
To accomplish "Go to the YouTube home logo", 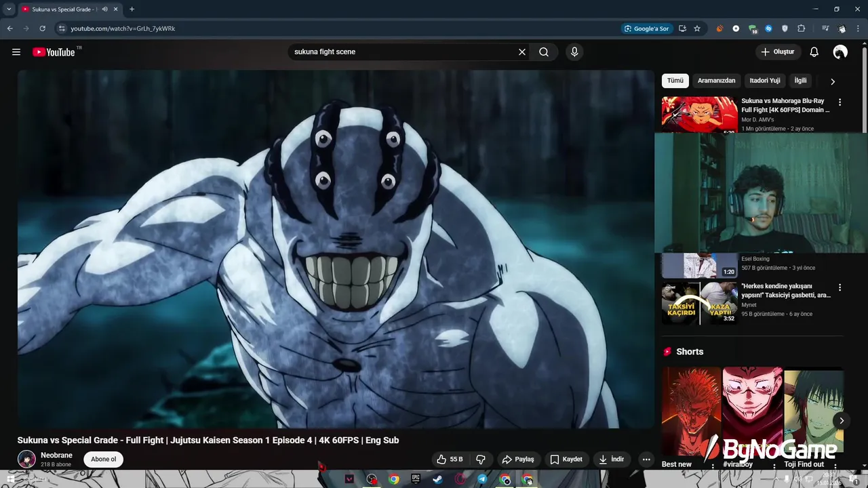I will [x=54, y=52].
